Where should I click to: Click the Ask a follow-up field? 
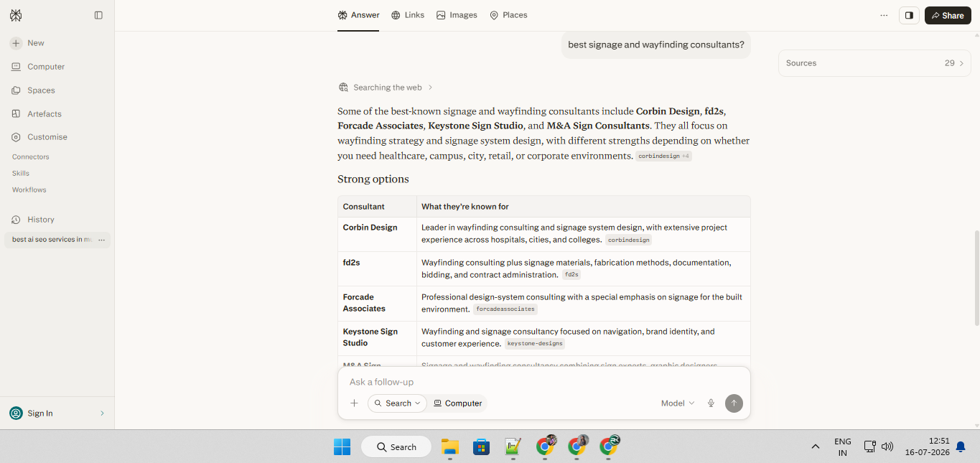pos(543,382)
